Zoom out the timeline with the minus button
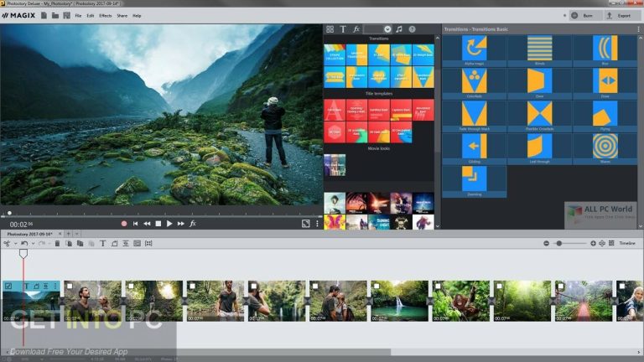Viewport: 644px width, 362px height. click(x=546, y=243)
